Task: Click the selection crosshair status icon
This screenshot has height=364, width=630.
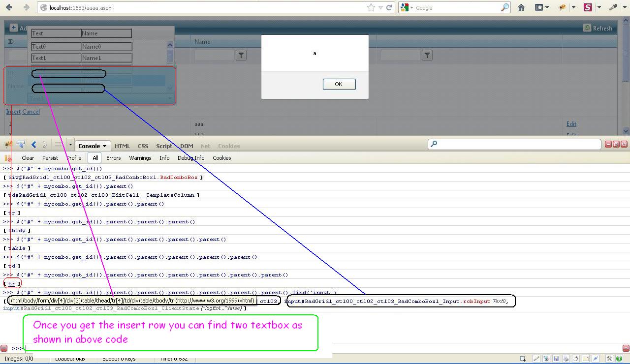Action: click(x=523, y=359)
